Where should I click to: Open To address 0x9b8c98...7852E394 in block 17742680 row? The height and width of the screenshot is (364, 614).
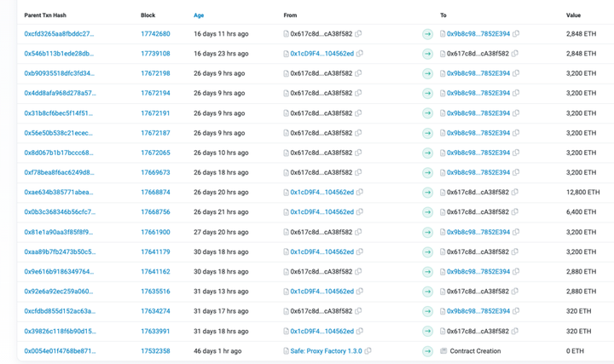pos(478,34)
